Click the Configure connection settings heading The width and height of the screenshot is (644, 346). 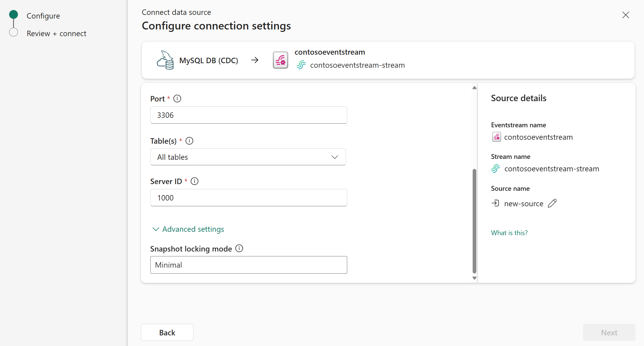point(216,26)
